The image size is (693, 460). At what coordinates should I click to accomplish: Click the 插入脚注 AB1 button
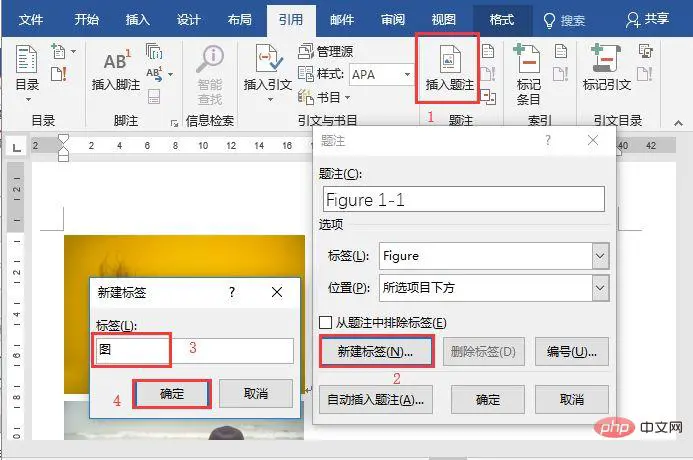(116, 70)
